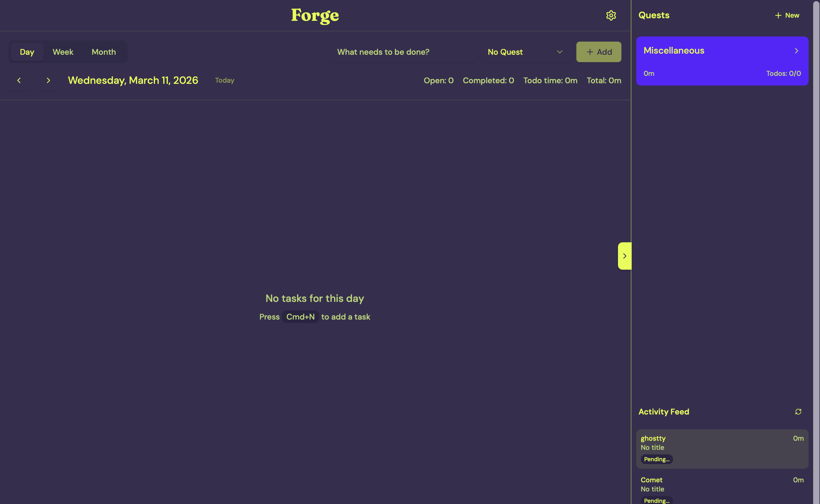Open the Miscellaneous quest via its chevron
Image resolution: width=820 pixels, height=504 pixels.
pos(796,50)
